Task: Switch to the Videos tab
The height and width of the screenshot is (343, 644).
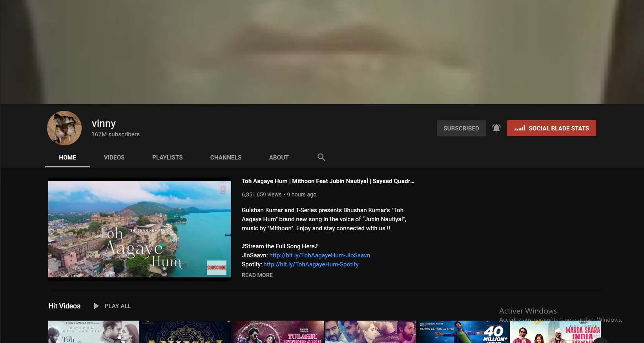Action: 114,157
